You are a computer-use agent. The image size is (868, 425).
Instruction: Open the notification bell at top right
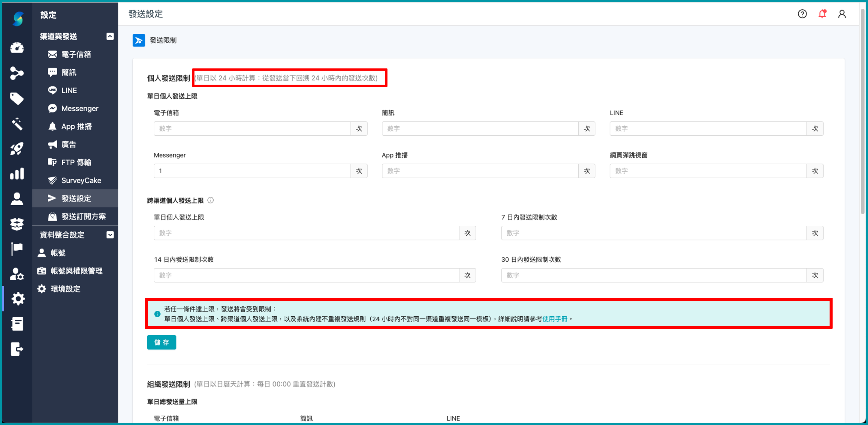coord(822,14)
